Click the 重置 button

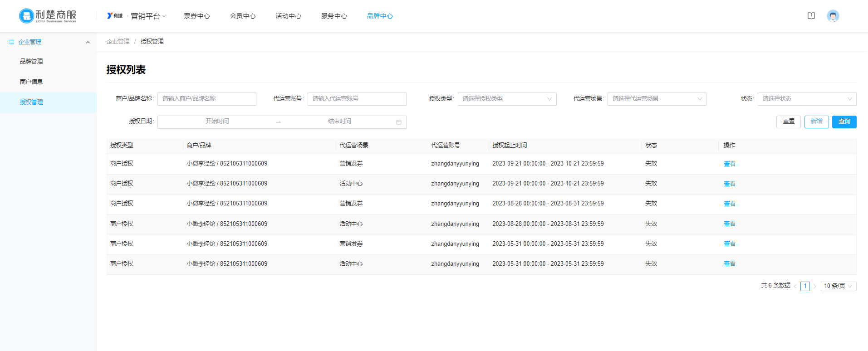click(789, 122)
